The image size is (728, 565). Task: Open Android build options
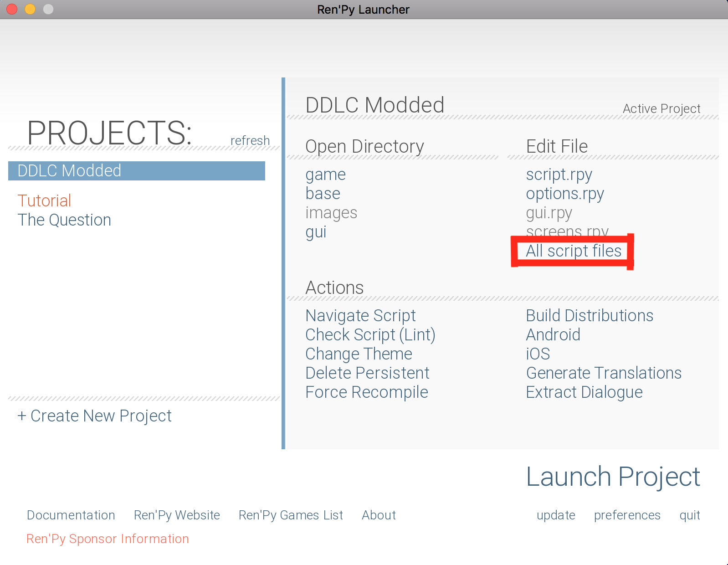click(553, 335)
